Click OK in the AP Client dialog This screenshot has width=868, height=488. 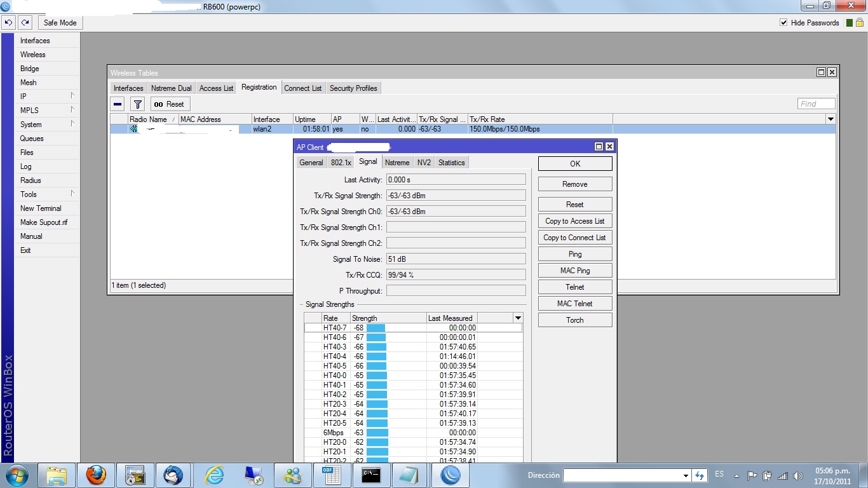point(575,164)
